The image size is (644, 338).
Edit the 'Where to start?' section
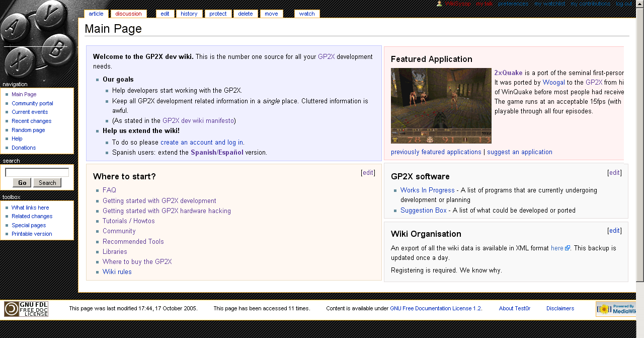pos(368,173)
